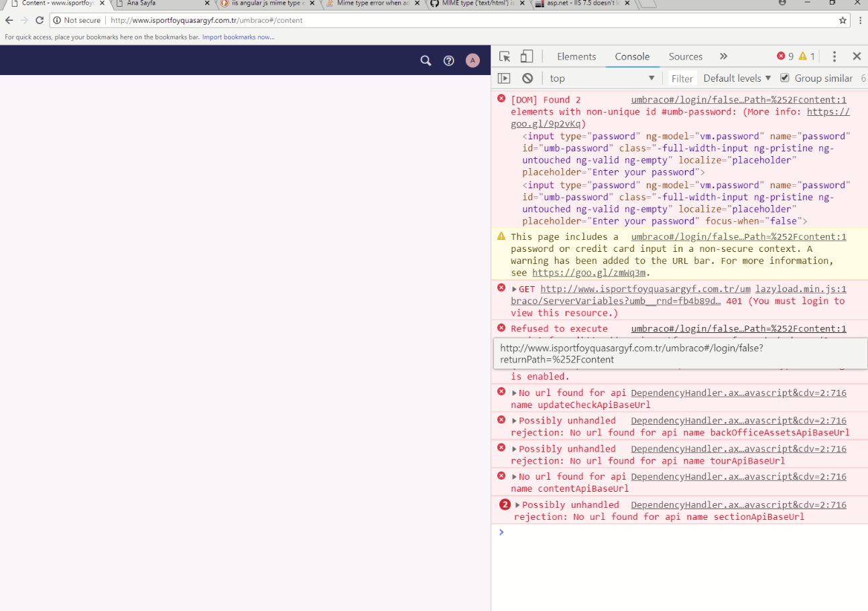Expand the GET ServerVariables 401 error
This screenshot has height=611, width=868.
pos(515,289)
